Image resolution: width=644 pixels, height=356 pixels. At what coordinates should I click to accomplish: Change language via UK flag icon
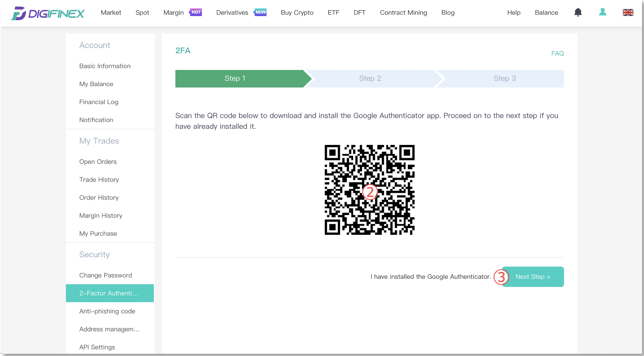point(628,12)
